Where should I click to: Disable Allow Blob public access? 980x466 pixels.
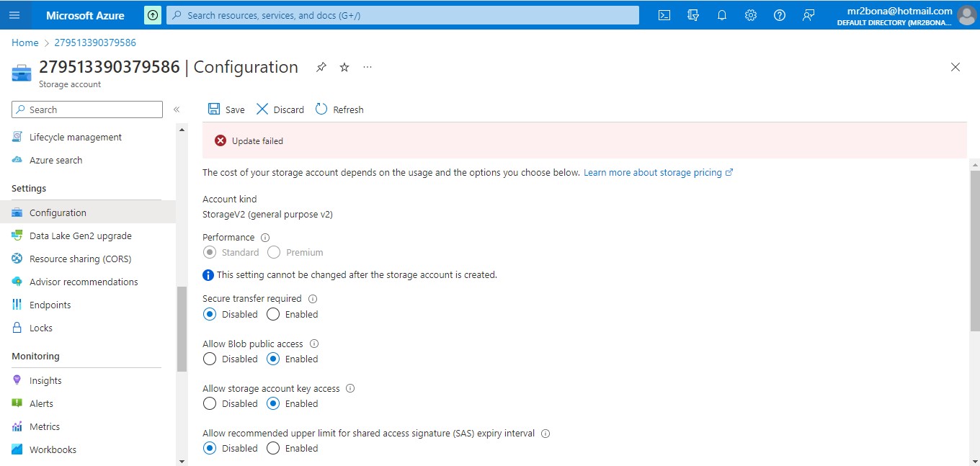[x=210, y=359]
